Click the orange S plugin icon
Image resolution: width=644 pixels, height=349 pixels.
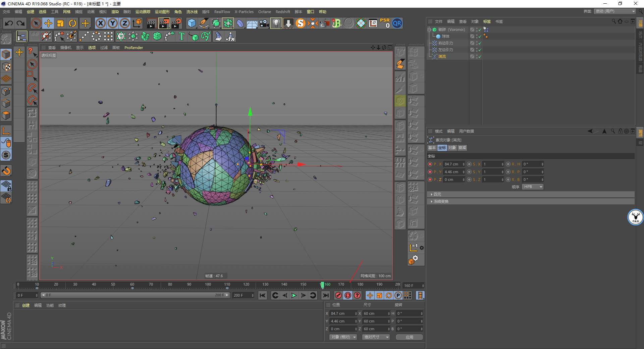(301, 23)
